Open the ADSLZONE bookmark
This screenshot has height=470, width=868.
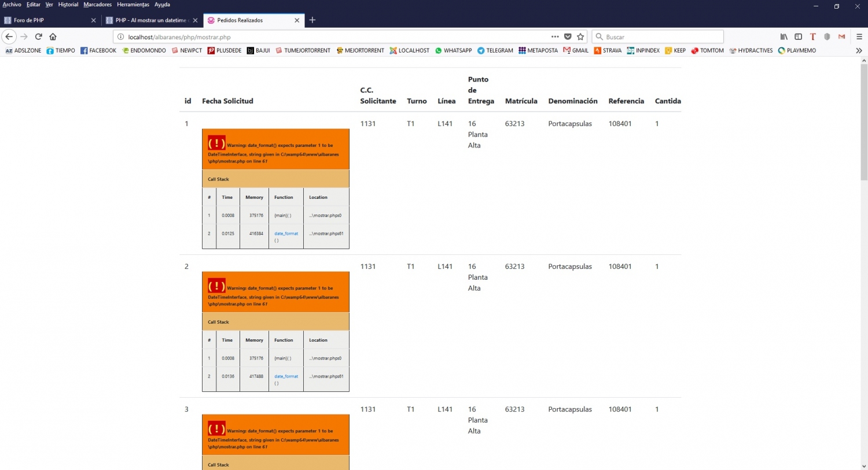[x=23, y=50]
